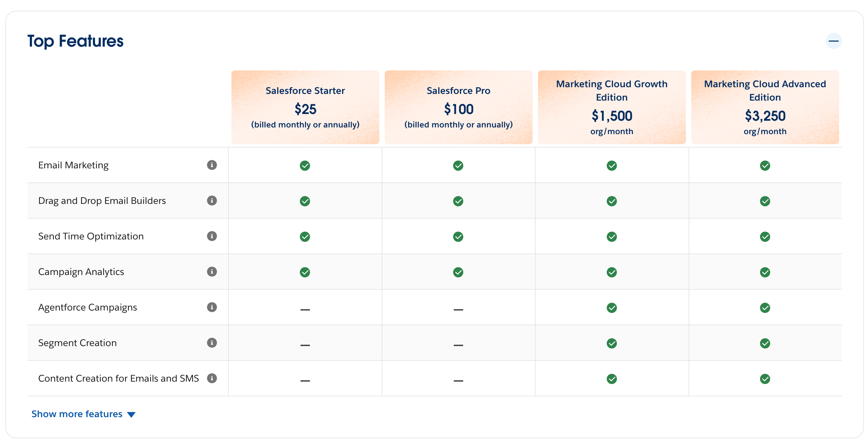Click Send Time Optimization checkmark under Advanced Edition

(x=765, y=237)
